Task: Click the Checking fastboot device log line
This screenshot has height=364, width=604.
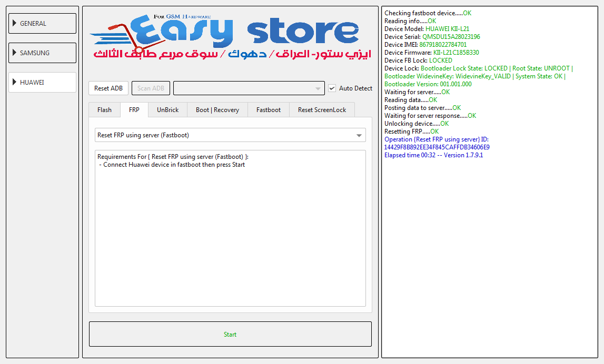Action: pyautogui.click(x=428, y=13)
